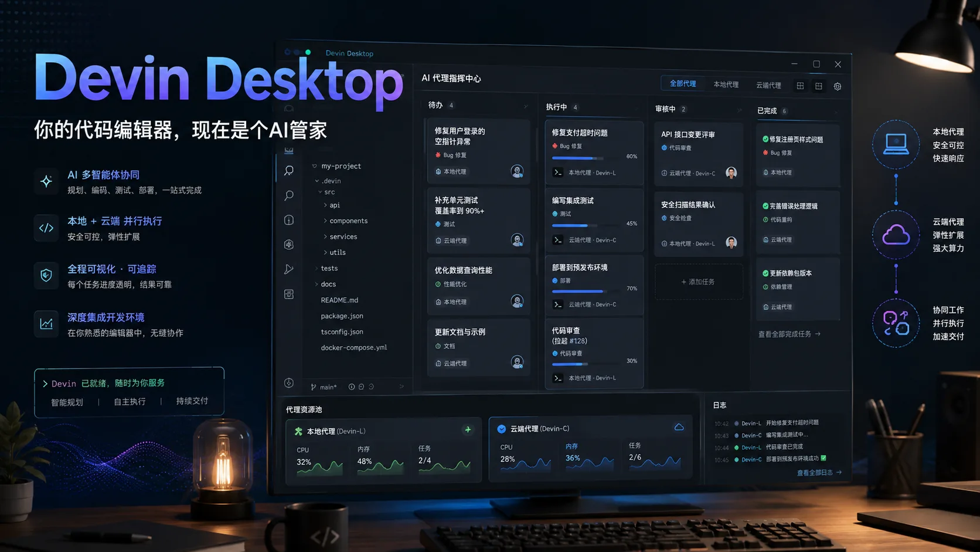Switch to the 全部代理 tab
980x552 pixels.
tap(683, 83)
